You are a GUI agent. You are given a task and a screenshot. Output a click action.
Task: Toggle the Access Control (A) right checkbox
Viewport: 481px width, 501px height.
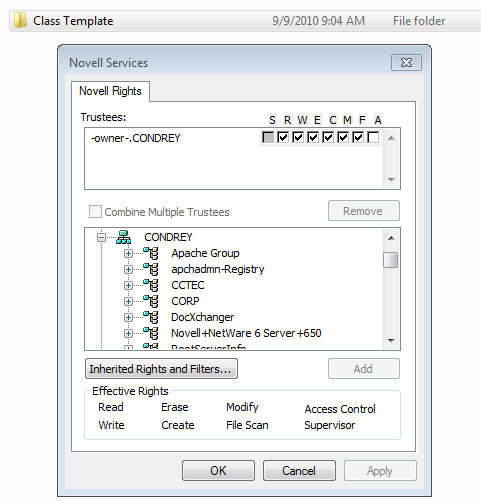(373, 137)
